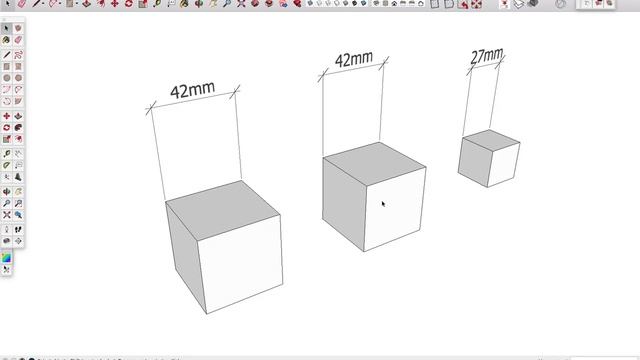Screen dimensions: 640x360
Task: Click 27mm dimension text above small cube
Action: 487,56
